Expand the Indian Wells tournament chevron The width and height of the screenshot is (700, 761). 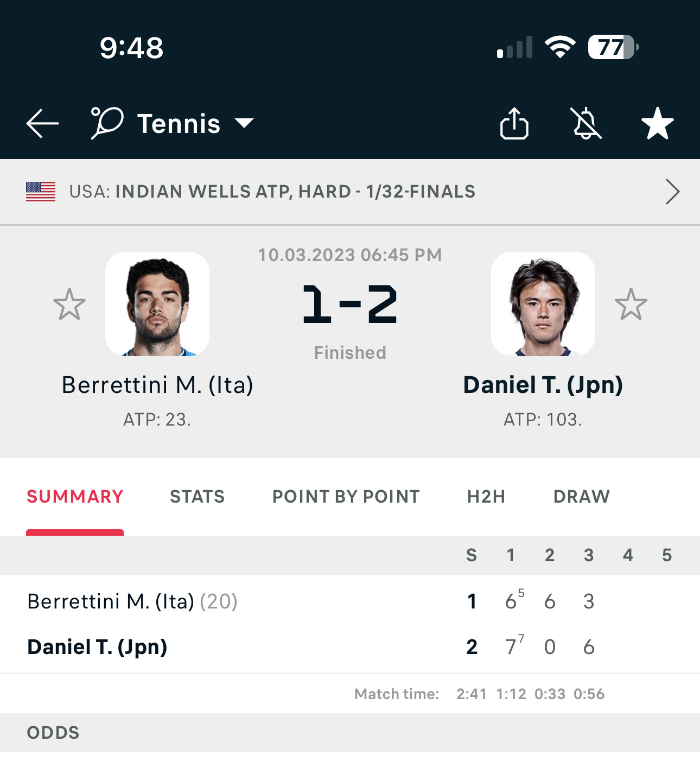pos(672,192)
